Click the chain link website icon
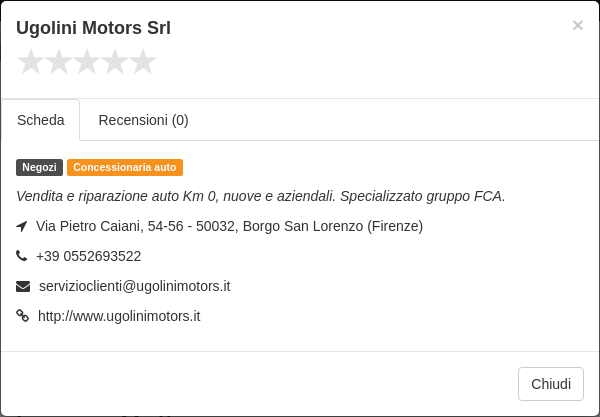 click(x=23, y=316)
